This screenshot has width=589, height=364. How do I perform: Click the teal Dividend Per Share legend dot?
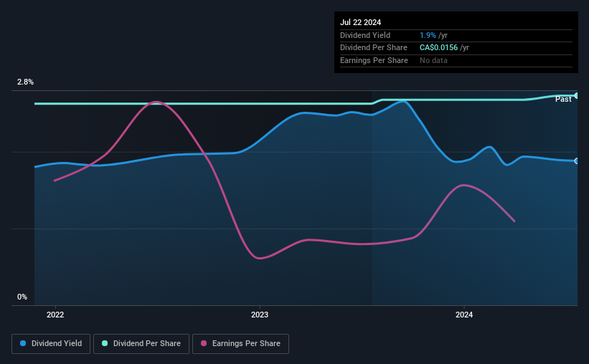click(x=105, y=343)
